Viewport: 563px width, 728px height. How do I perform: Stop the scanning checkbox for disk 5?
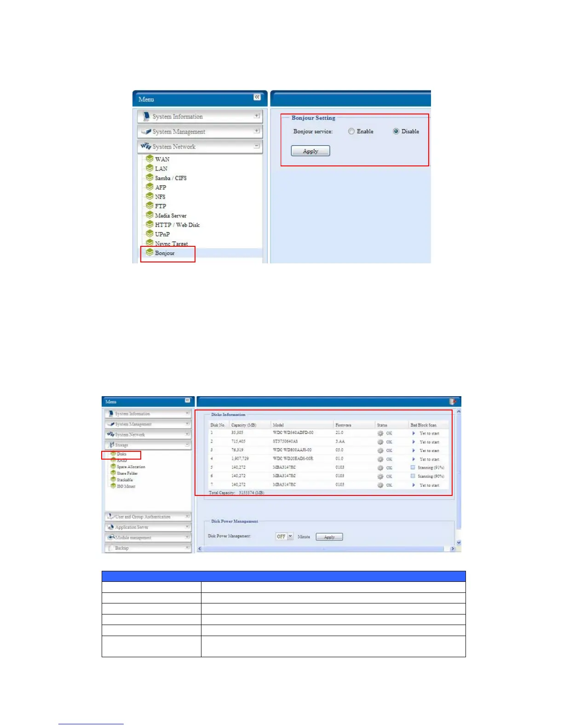pyautogui.click(x=413, y=467)
